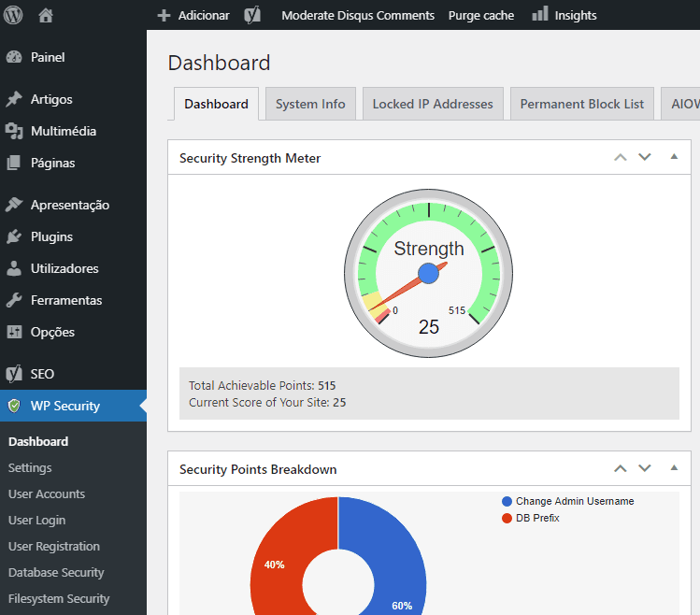700x615 pixels.
Task: Open WP Security Settings submenu
Action: point(30,468)
